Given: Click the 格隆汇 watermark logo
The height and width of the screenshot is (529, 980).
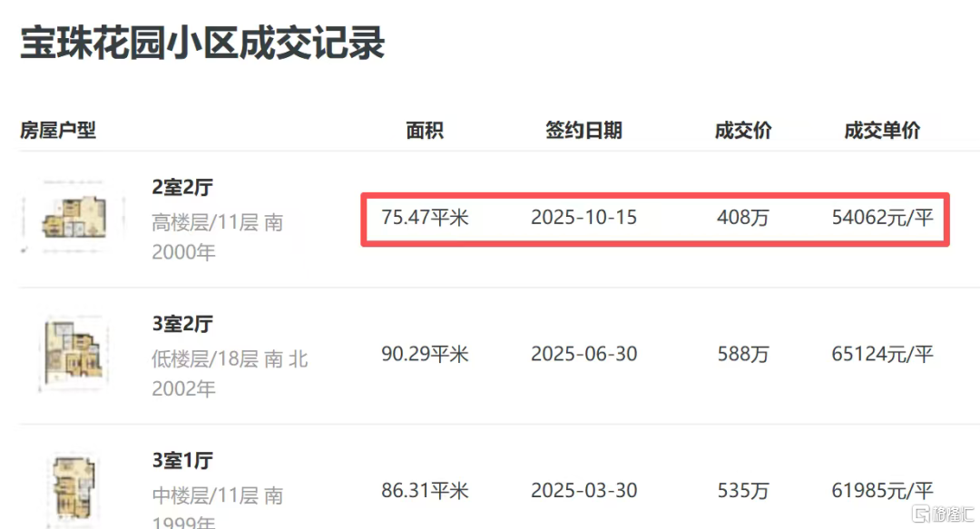Looking at the screenshot, I should click(940, 513).
